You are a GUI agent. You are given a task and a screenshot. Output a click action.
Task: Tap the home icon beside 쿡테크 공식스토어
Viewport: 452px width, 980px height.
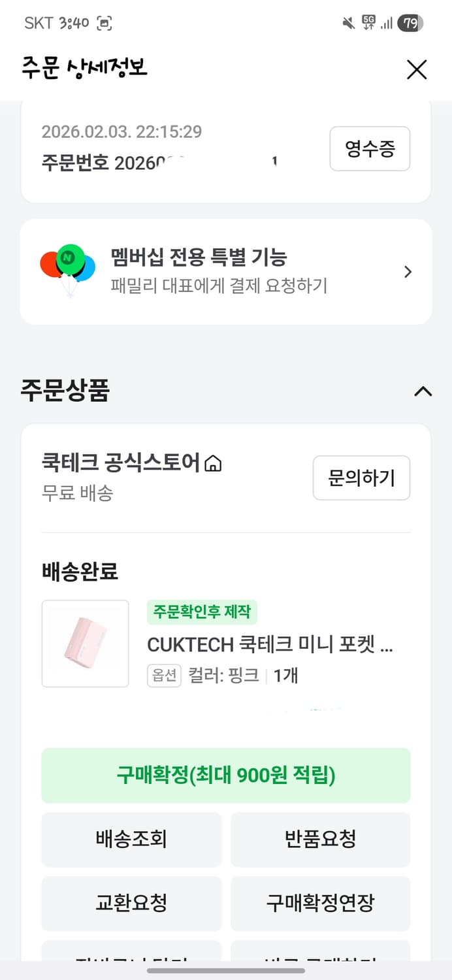(214, 462)
